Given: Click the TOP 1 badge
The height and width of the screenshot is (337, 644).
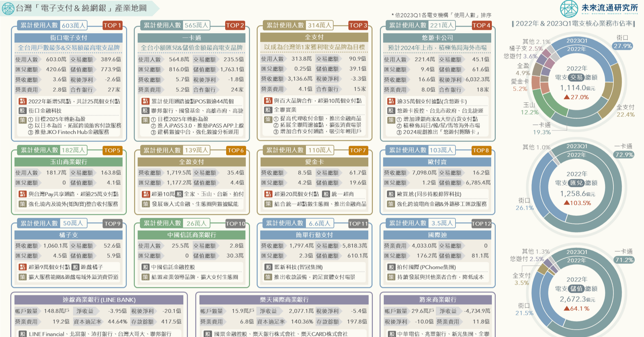Looking at the screenshot, I should (112, 25).
